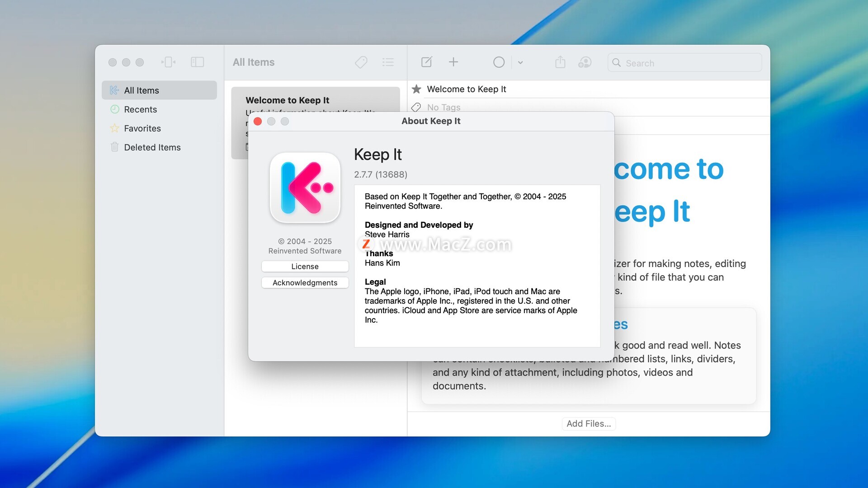The height and width of the screenshot is (488, 868).
Task: Click the Acknowledgments button
Action: point(305,283)
